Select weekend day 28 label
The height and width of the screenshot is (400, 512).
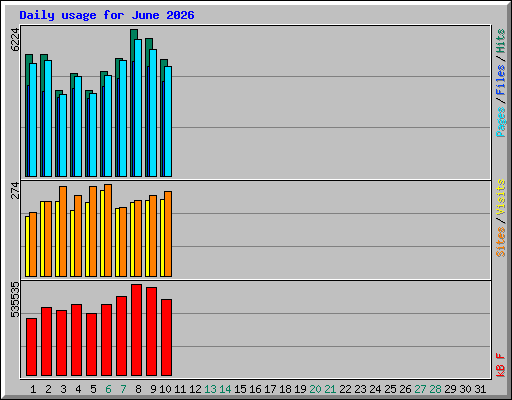[435, 389]
